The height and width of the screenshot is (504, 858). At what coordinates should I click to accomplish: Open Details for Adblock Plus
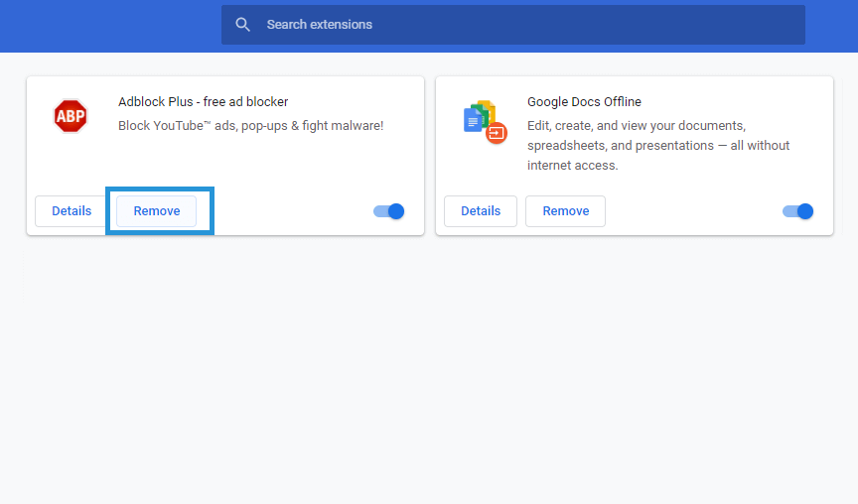71,211
